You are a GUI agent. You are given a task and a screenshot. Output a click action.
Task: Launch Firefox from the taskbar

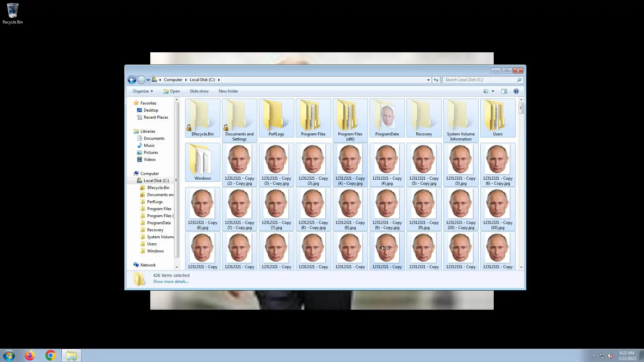coord(30,355)
